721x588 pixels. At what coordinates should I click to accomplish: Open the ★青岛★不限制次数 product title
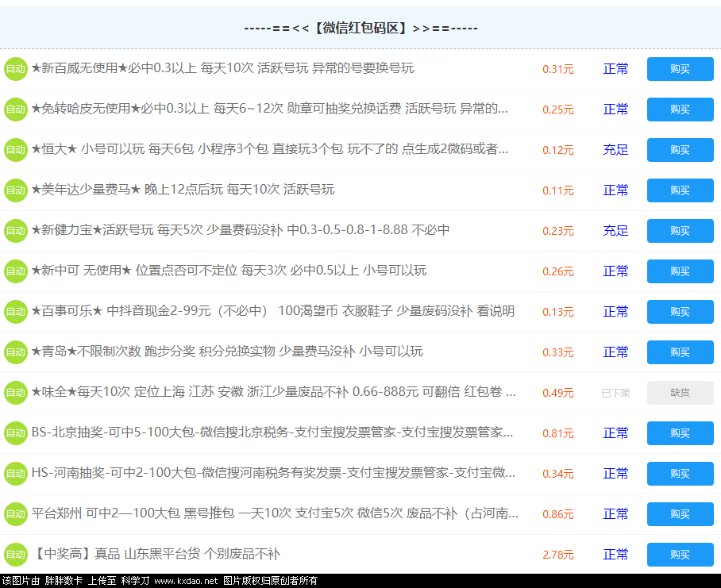pos(227,352)
